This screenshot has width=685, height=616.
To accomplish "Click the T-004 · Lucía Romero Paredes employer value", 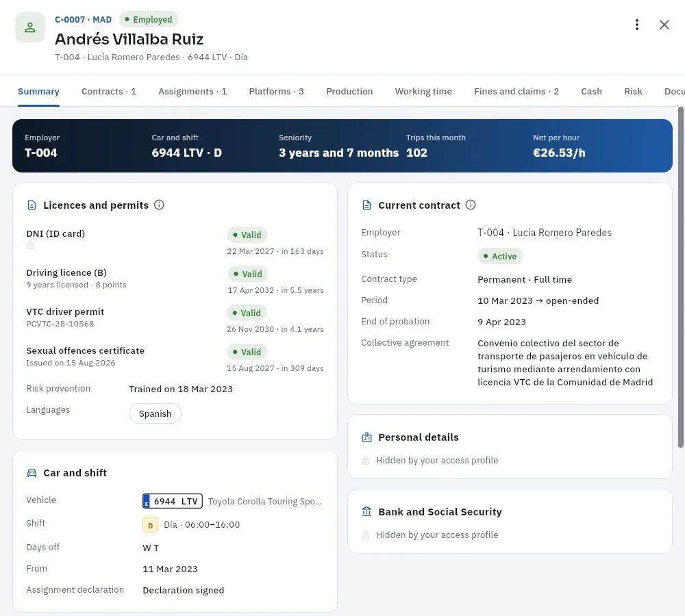I will 545,233.
